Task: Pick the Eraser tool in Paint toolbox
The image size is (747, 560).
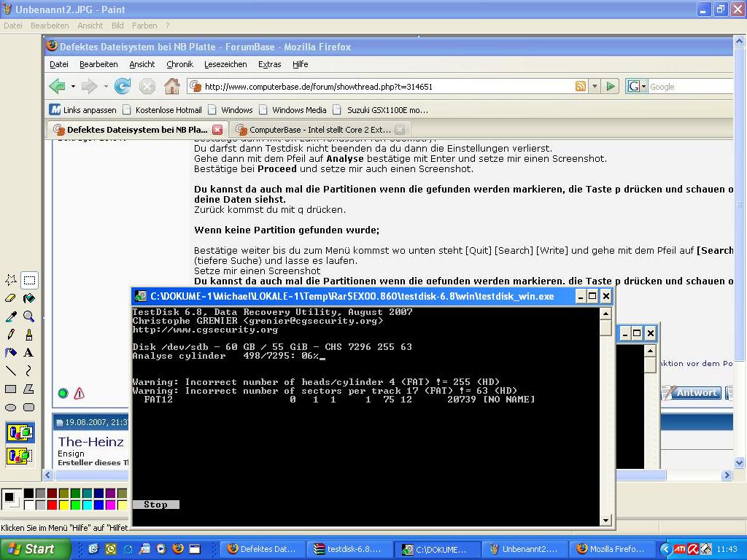Action: point(10,298)
